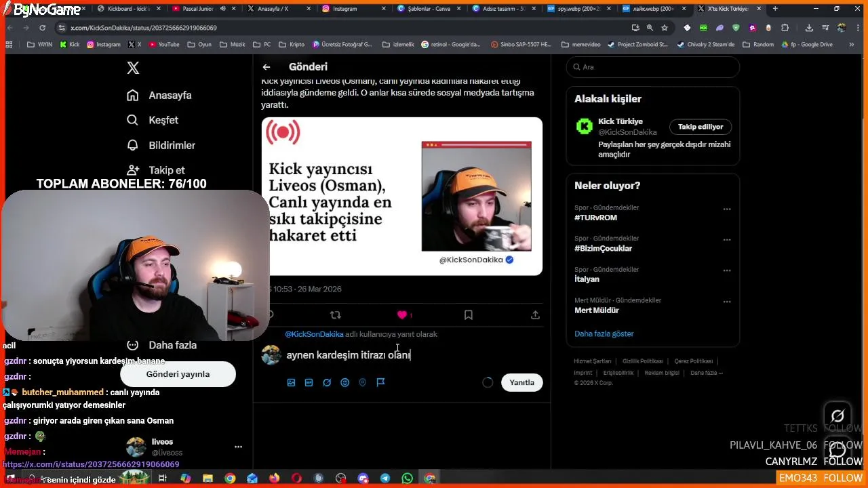This screenshot has height=488, width=868.
Task: Click the Gönderi yayınla button
Action: (x=178, y=374)
